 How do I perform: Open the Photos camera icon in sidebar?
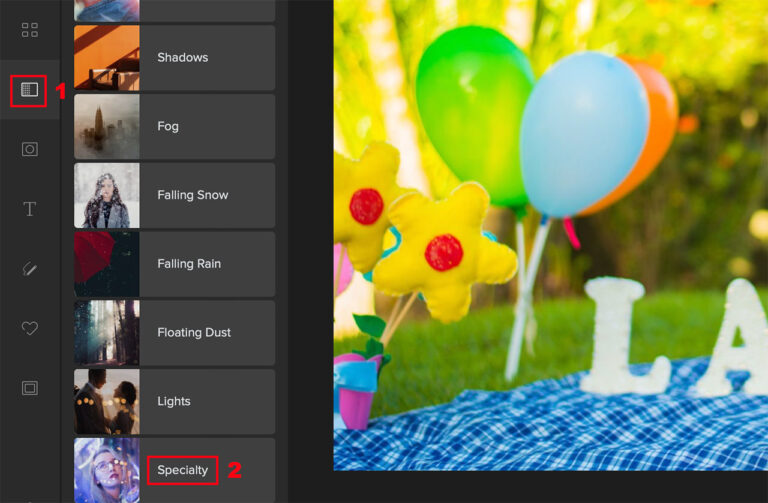coord(30,149)
